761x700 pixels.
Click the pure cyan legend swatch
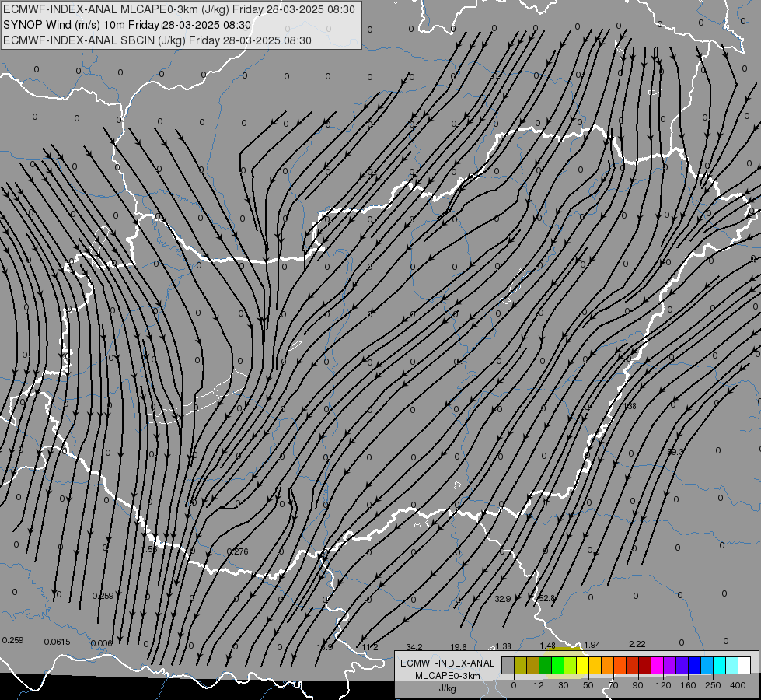(720, 665)
